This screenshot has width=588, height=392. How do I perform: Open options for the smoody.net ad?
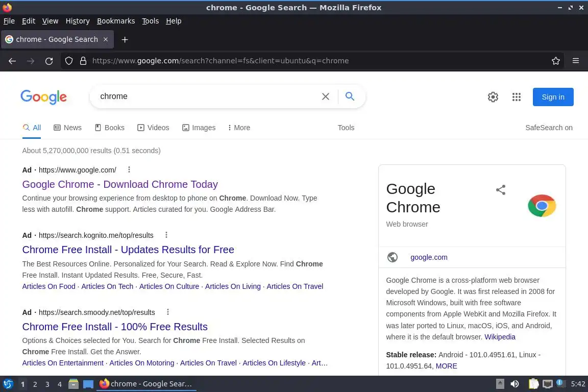pyautogui.click(x=167, y=312)
